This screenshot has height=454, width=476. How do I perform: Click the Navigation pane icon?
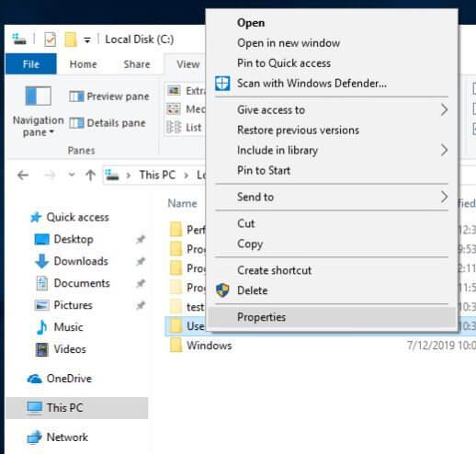pyautogui.click(x=38, y=96)
